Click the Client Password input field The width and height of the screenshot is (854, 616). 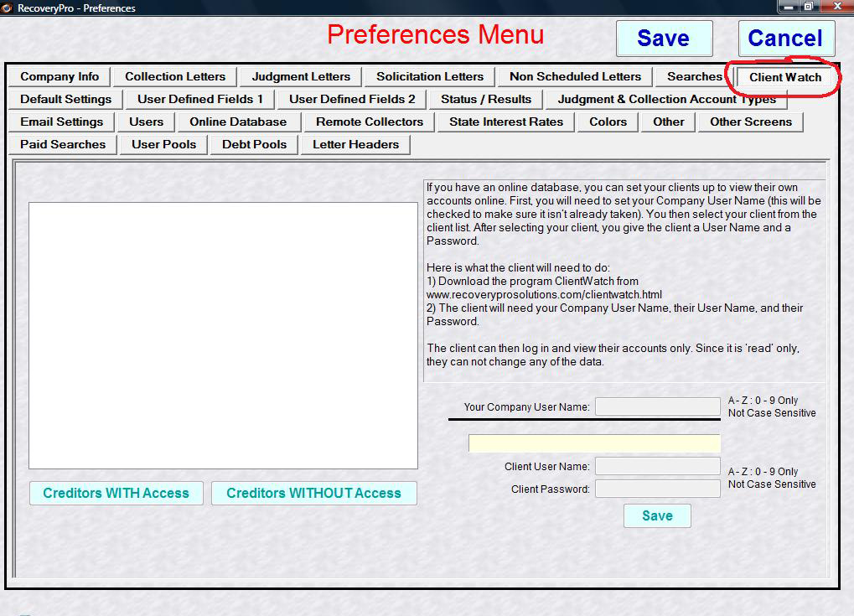click(x=658, y=489)
